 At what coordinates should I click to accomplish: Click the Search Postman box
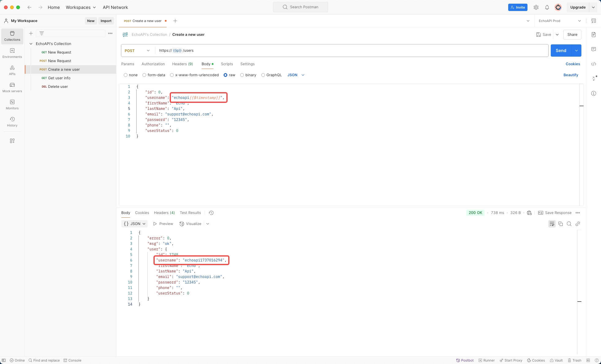pyautogui.click(x=300, y=7)
